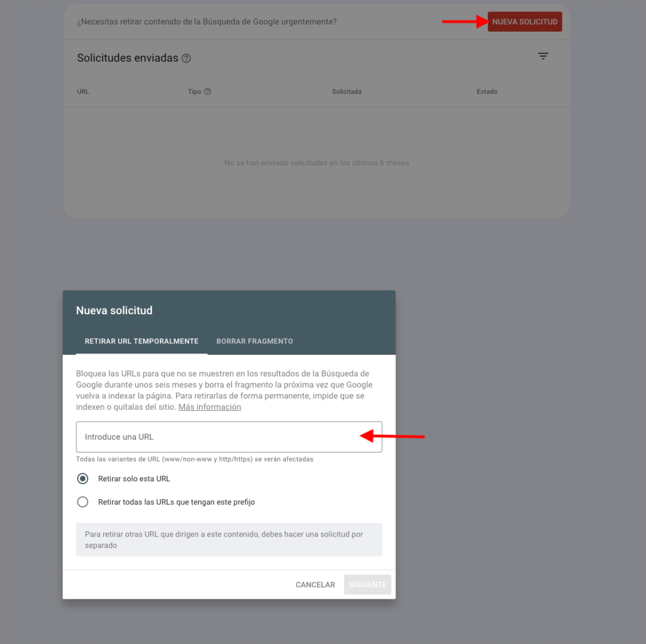Click the empty requests message text

pyautogui.click(x=316, y=163)
